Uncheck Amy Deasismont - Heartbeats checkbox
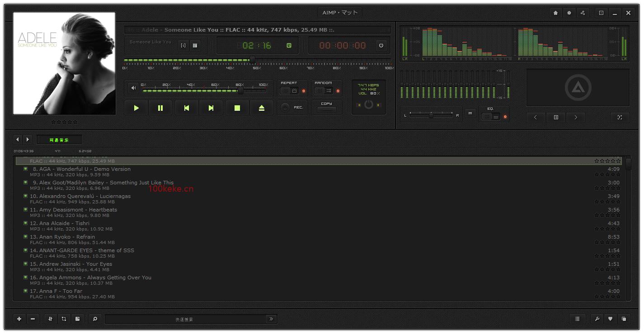This screenshot has width=644, height=334. 26,210
